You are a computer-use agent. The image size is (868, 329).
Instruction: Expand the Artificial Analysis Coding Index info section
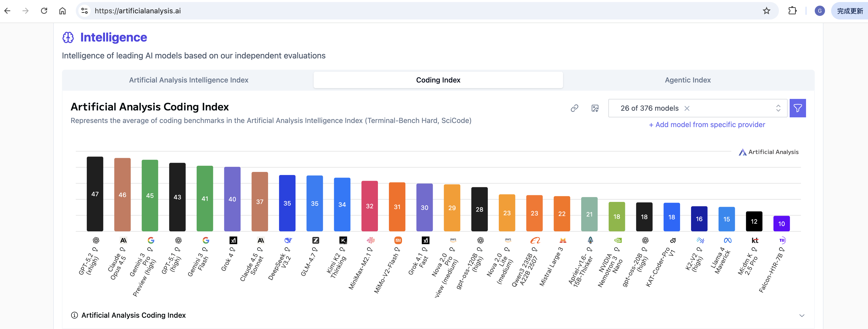pyautogui.click(x=802, y=315)
